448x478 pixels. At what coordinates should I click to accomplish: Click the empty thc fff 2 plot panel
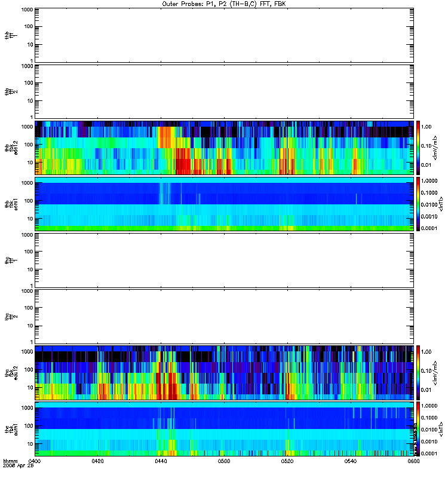[x=224, y=317]
